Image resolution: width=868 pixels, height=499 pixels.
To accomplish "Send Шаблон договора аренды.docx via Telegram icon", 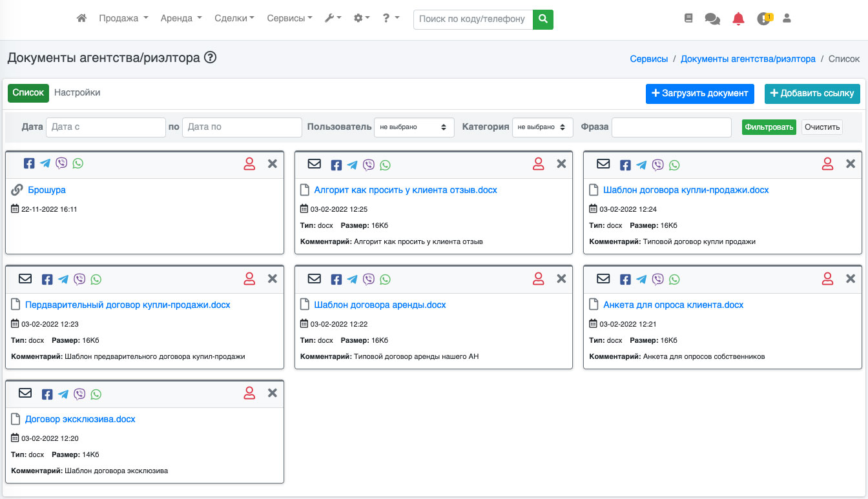I will [x=352, y=280].
